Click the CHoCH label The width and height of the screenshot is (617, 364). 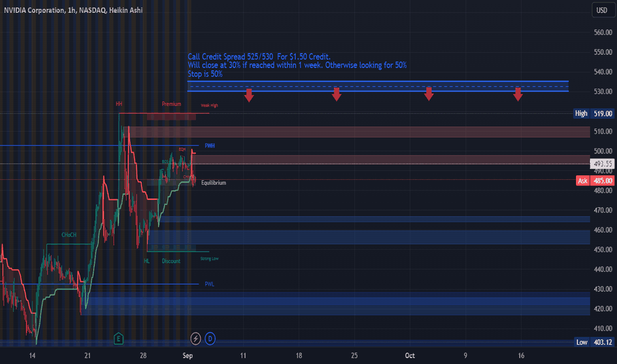point(69,235)
